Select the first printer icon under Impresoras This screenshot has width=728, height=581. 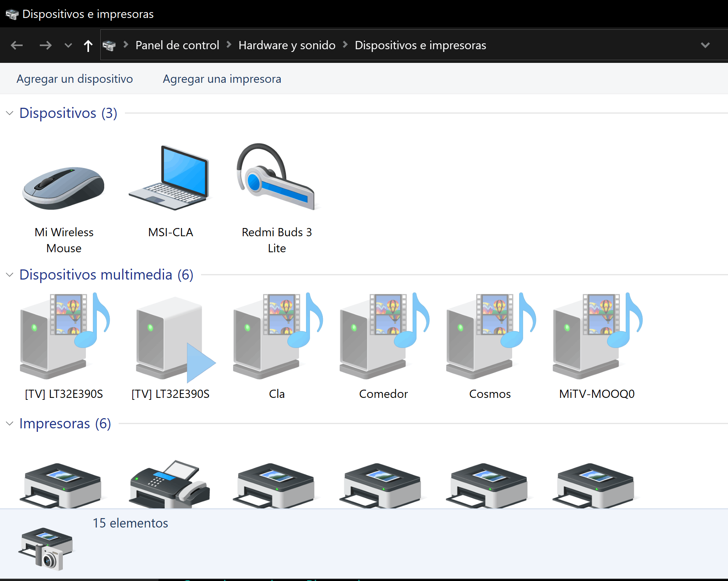[62, 485]
